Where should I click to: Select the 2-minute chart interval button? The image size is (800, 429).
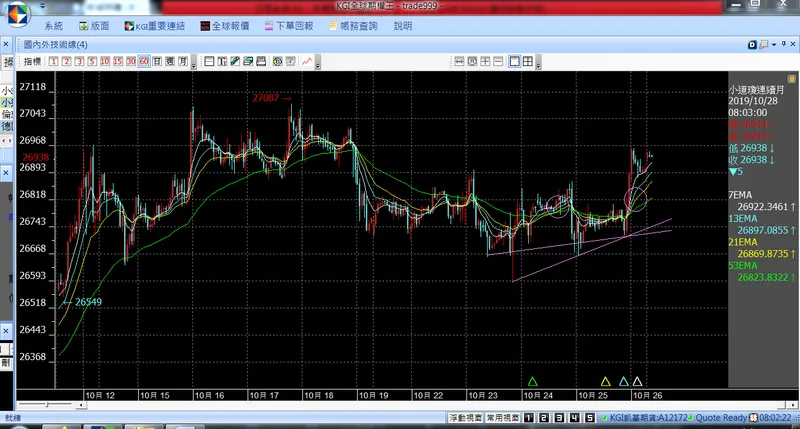66,62
